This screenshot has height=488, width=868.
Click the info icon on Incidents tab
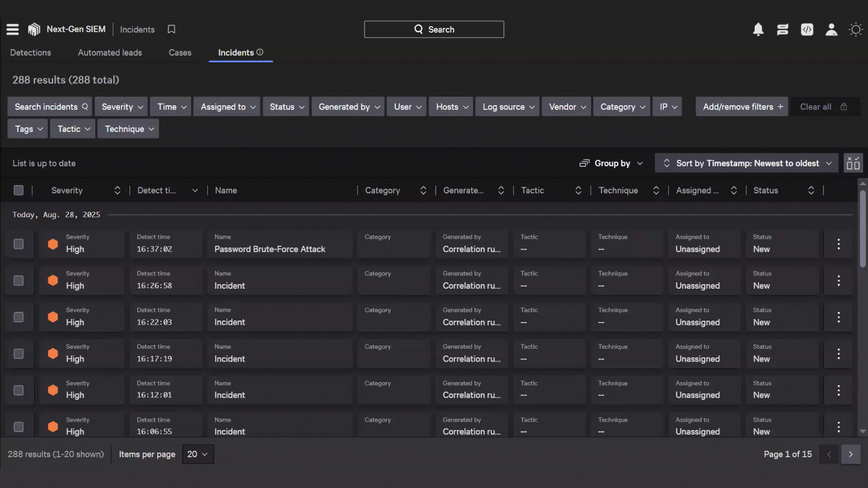pyautogui.click(x=260, y=52)
